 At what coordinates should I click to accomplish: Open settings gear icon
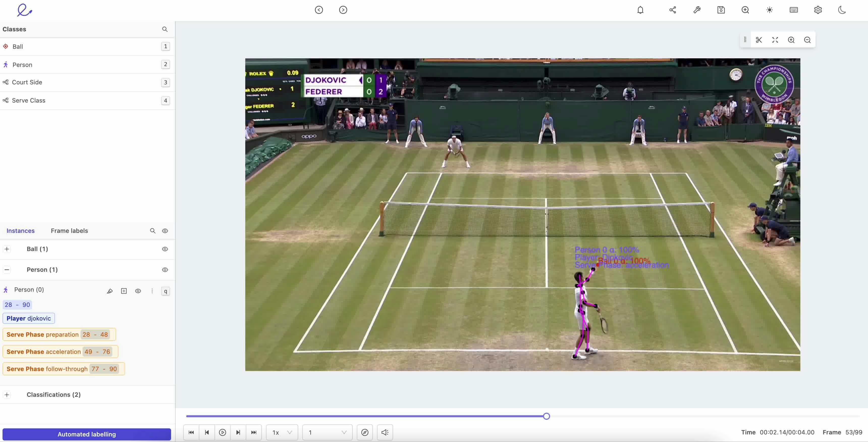click(818, 10)
